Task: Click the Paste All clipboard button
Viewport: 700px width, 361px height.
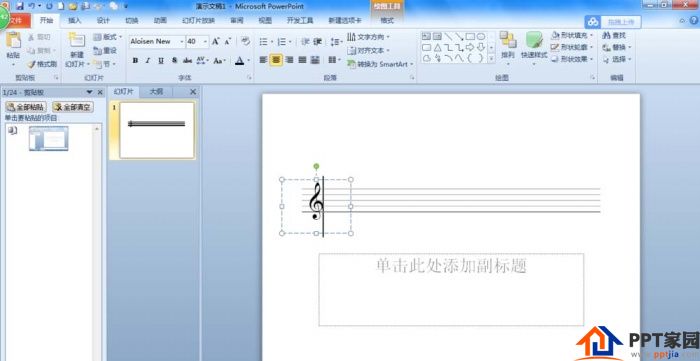Action: click(x=26, y=107)
